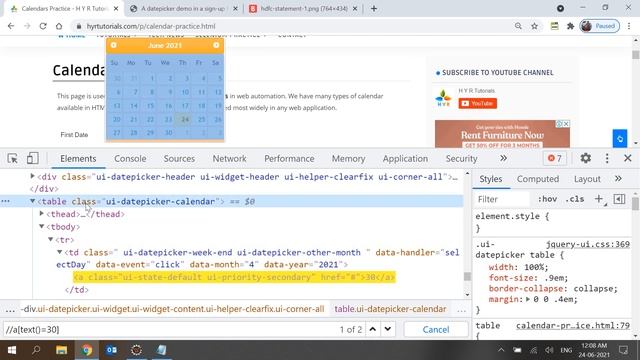
Task: Expand the ui-datepicker-header div node
Action: click(x=32, y=176)
